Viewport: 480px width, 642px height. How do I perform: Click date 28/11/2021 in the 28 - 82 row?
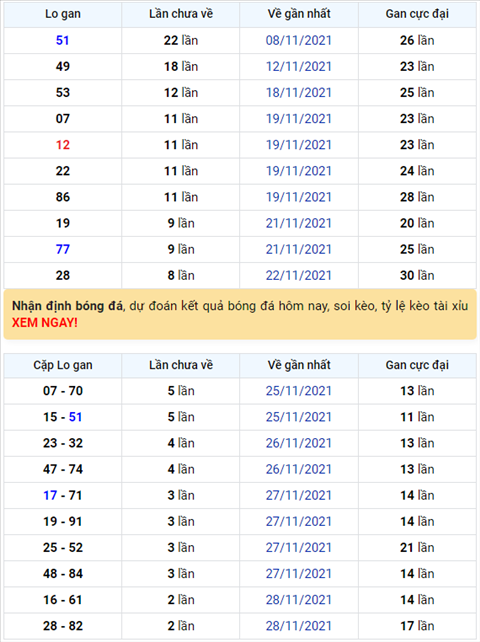(x=299, y=626)
